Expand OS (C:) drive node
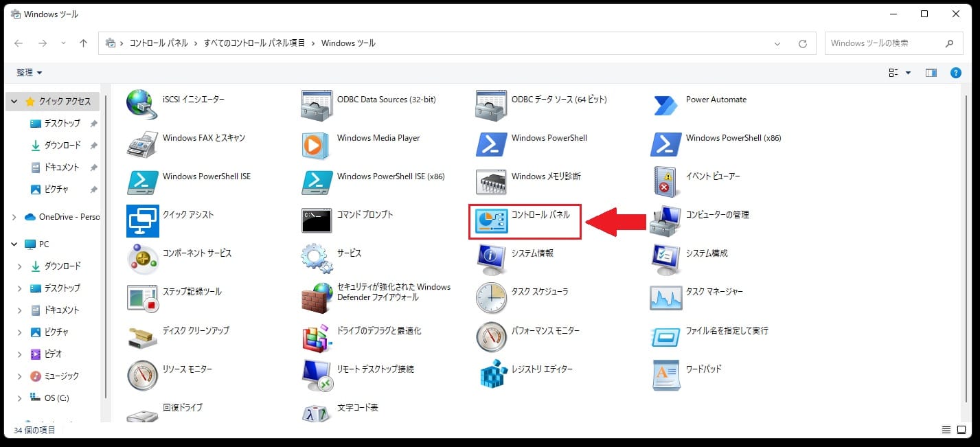Screen dimensions: 980x447 [x=20, y=398]
